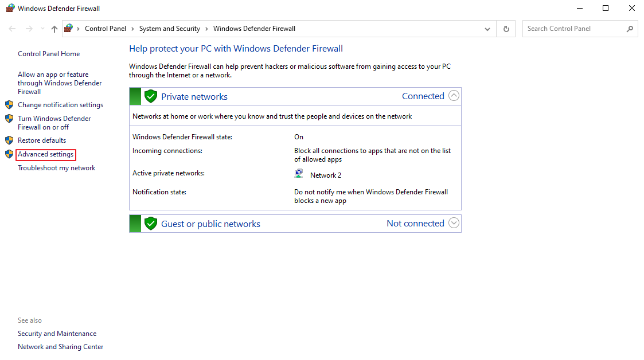
Task: Open Change notification settings link
Action: (60, 105)
